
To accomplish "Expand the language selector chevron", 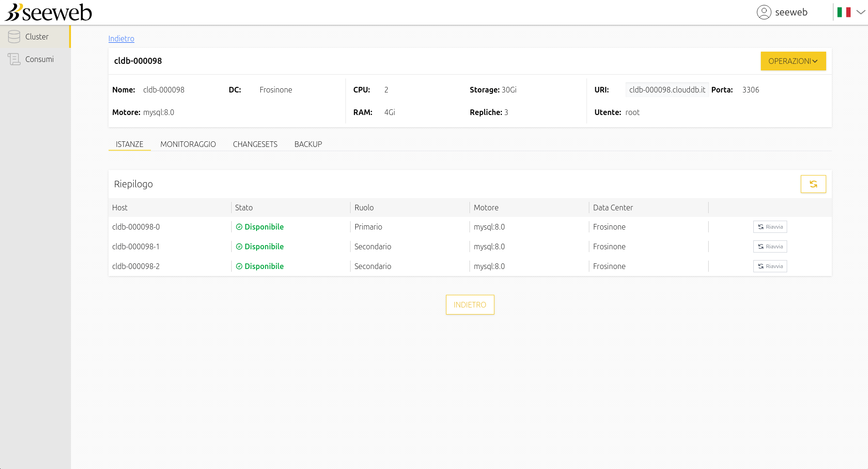I will tap(860, 12).
